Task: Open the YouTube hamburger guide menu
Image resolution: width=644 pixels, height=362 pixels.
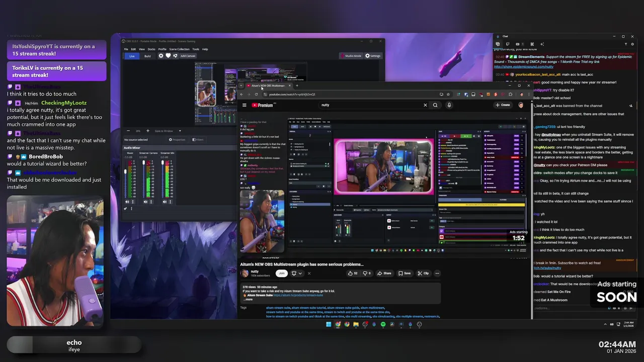Action: coord(245,105)
